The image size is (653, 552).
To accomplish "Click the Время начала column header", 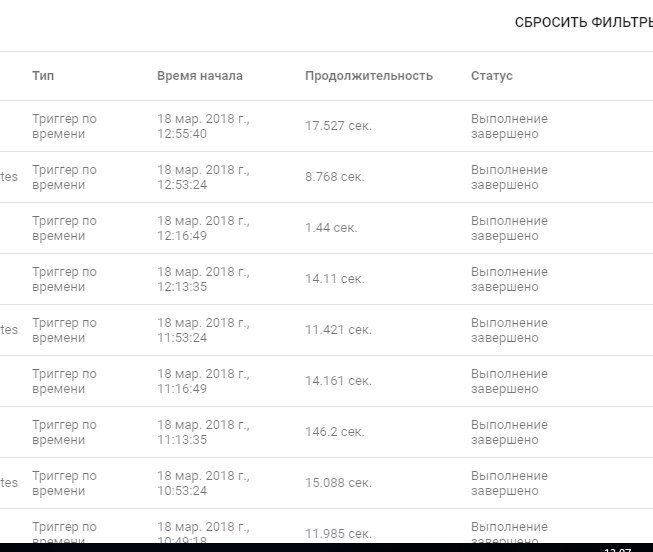I will (x=199, y=76).
